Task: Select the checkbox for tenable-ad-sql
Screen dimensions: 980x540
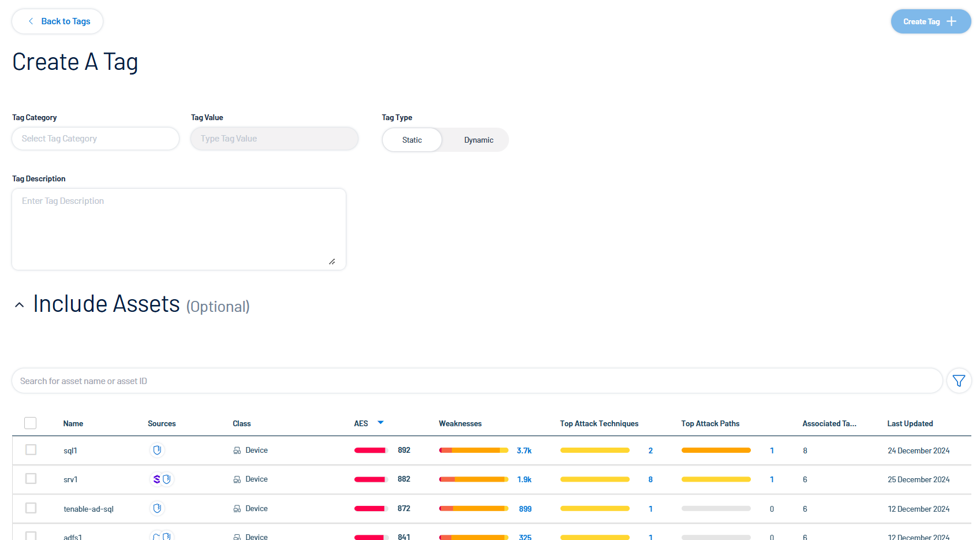Action: pyautogui.click(x=31, y=508)
